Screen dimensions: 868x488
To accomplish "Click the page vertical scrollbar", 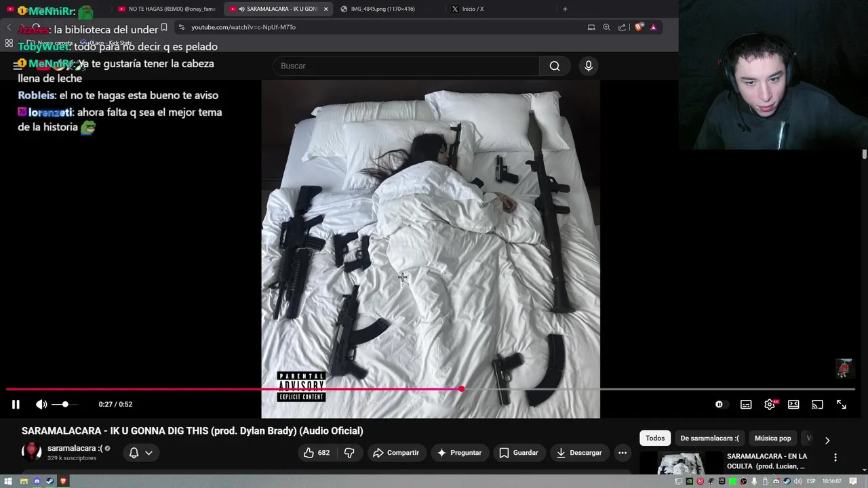I will pos(865,155).
